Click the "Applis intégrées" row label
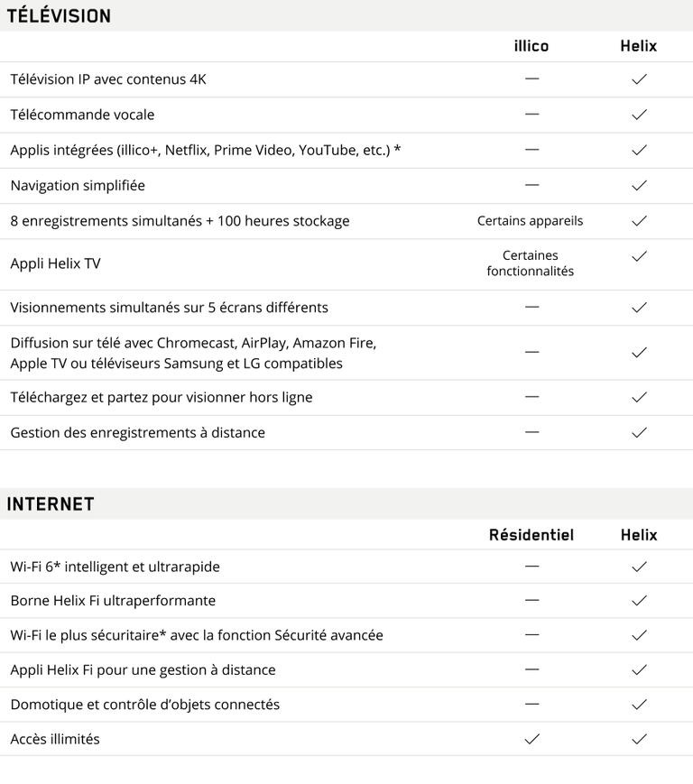The image size is (693, 784). pos(205,150)
